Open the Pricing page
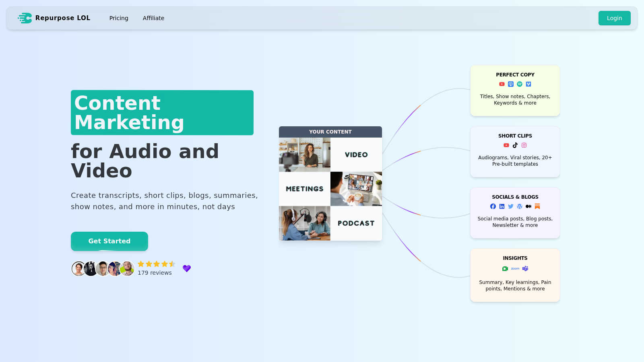644x362 pixels. [x=119, y=18]
